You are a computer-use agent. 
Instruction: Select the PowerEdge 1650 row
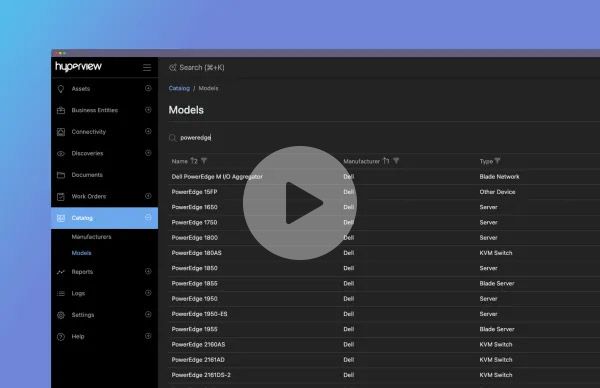tap(384, 207)
